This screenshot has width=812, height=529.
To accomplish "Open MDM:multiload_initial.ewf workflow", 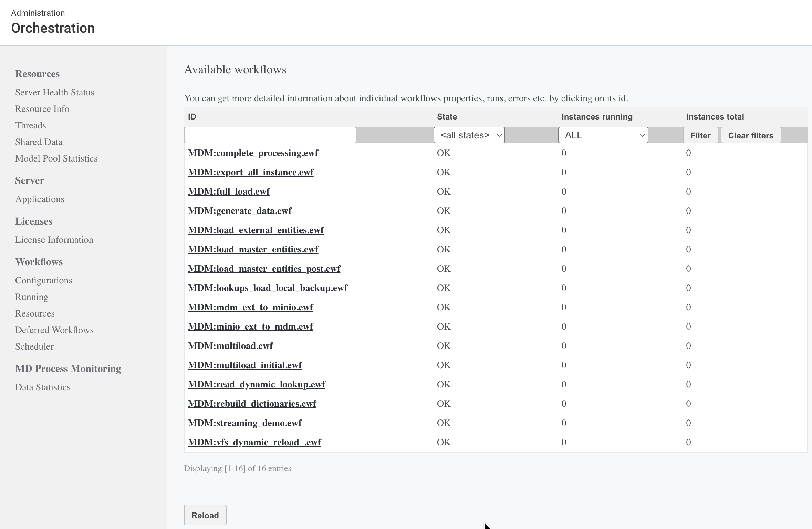I will pyautogui.click(x=245, y=365).
